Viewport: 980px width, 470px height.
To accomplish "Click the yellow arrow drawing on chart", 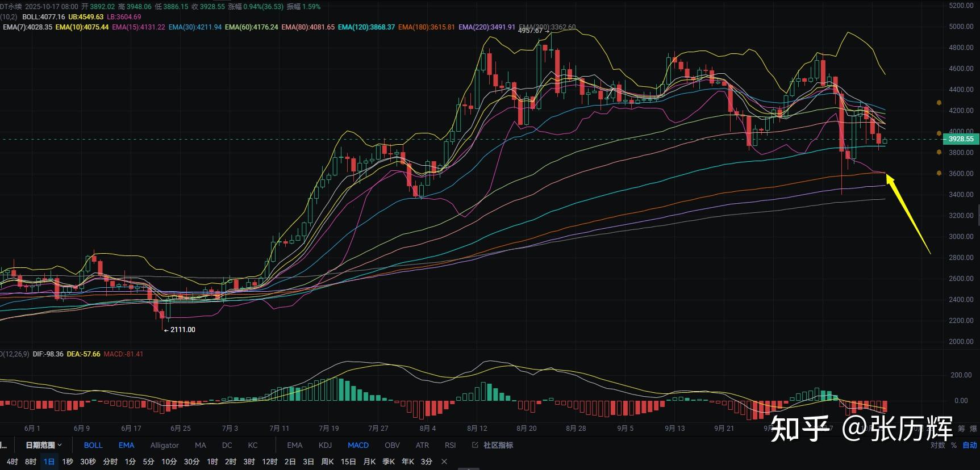I will pyautogui.click(x=908, y=215).
